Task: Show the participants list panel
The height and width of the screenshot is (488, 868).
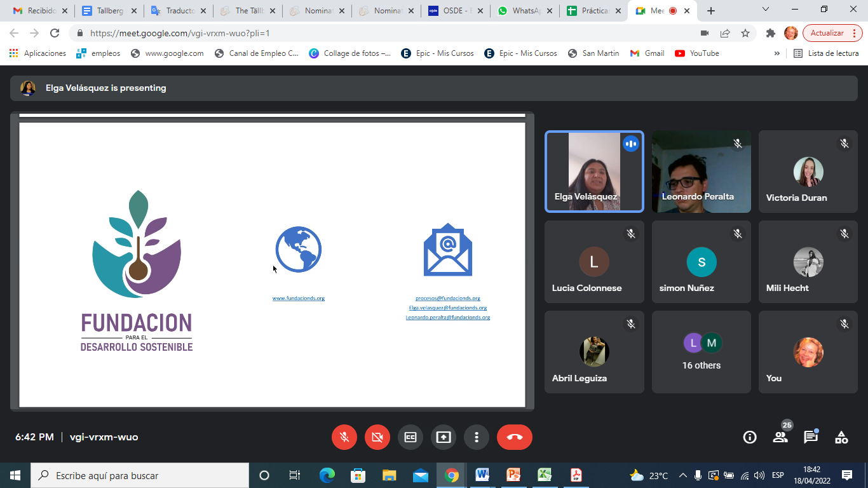Action: [780, 437]
